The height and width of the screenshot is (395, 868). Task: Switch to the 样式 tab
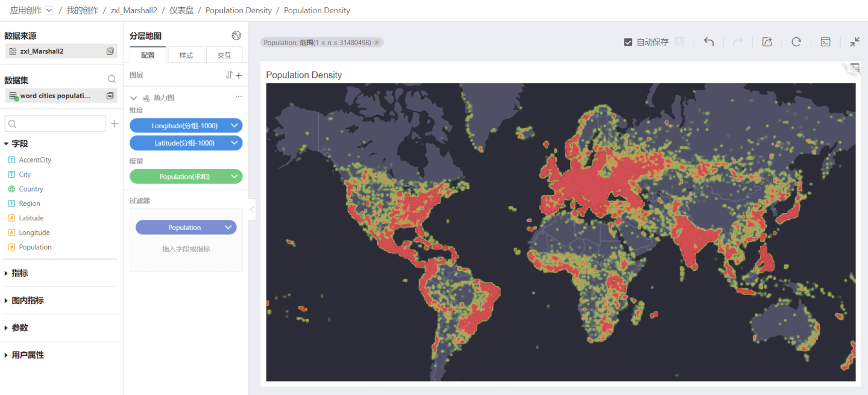click(x=186, y=55)
